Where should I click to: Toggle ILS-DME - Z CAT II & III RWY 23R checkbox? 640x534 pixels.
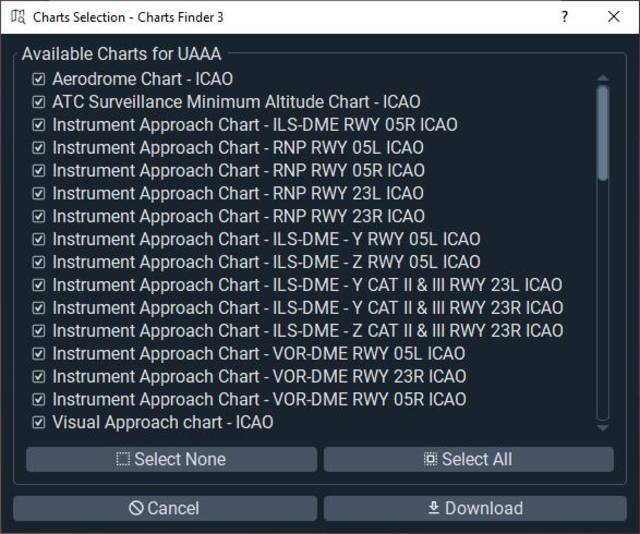(x=39, y=330)
